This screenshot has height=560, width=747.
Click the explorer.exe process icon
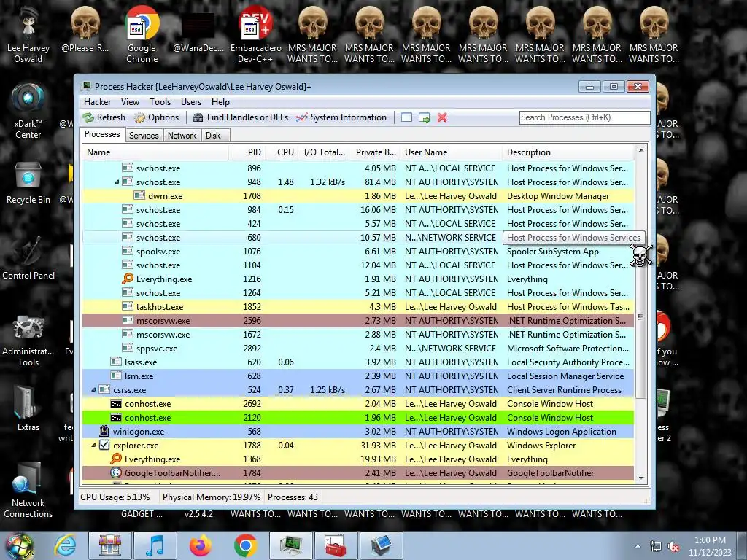pyautogui.click(x=104, y=446)
